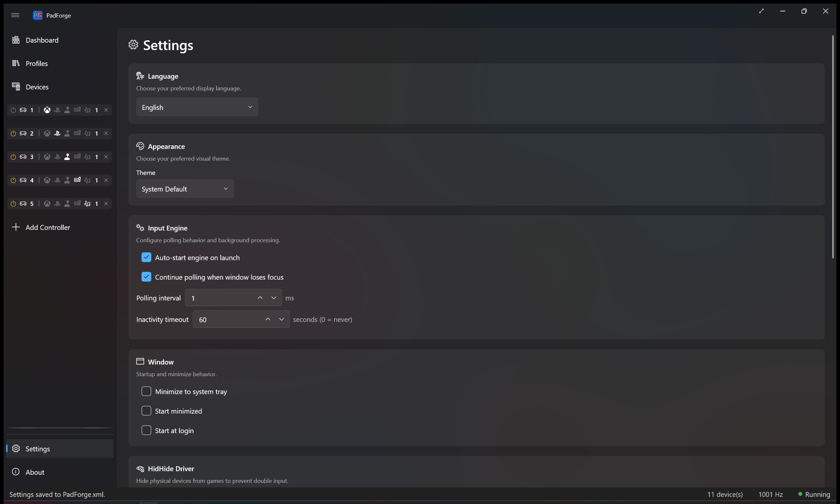Remove controller 2 with X button
Viewport: 840px width, 504px height.
coord(106,133)
